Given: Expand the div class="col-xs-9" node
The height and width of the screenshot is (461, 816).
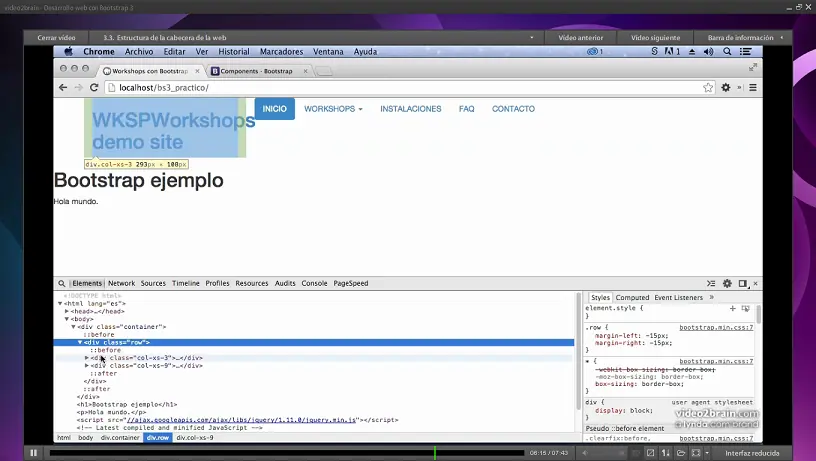Looking at the screenshot, I should (87, 366).
